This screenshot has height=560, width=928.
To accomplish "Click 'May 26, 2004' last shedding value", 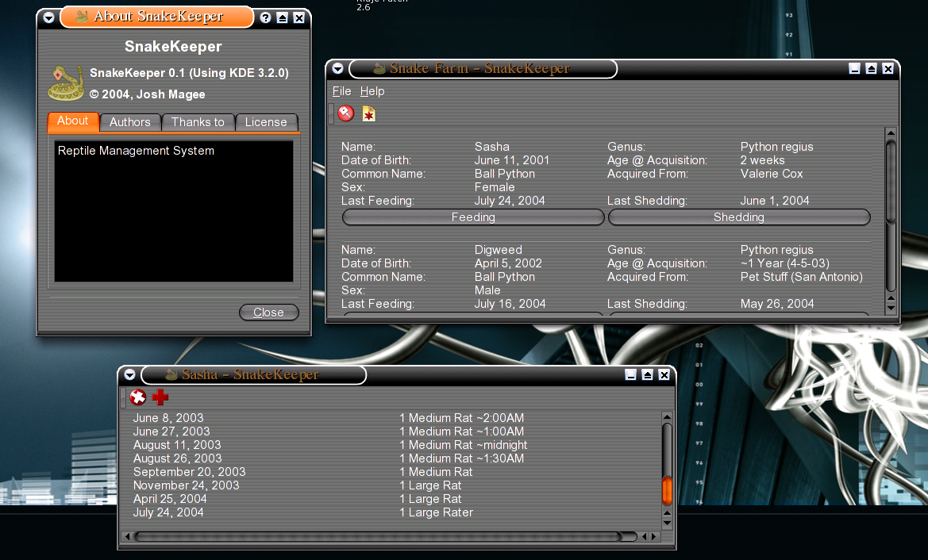I will 777,303.
